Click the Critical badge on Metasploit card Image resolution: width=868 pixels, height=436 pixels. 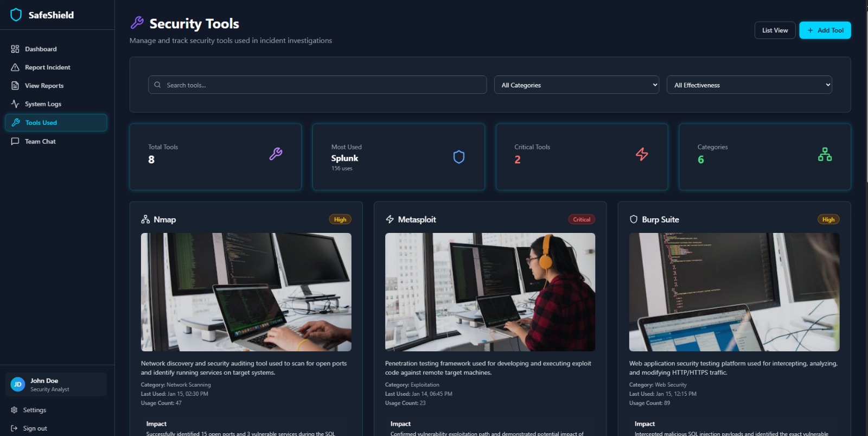pyautogui.click(x=582, y=219)
